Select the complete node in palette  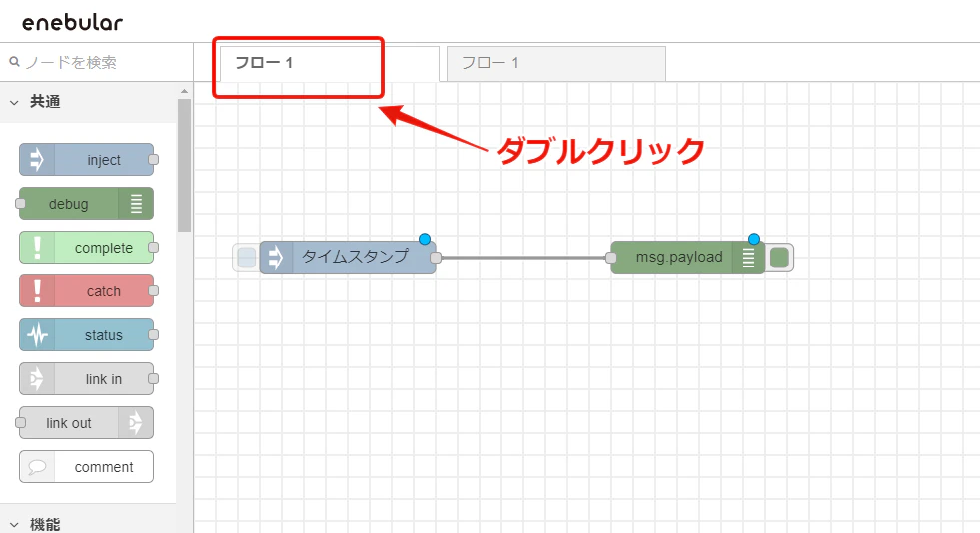coord(86,248)
